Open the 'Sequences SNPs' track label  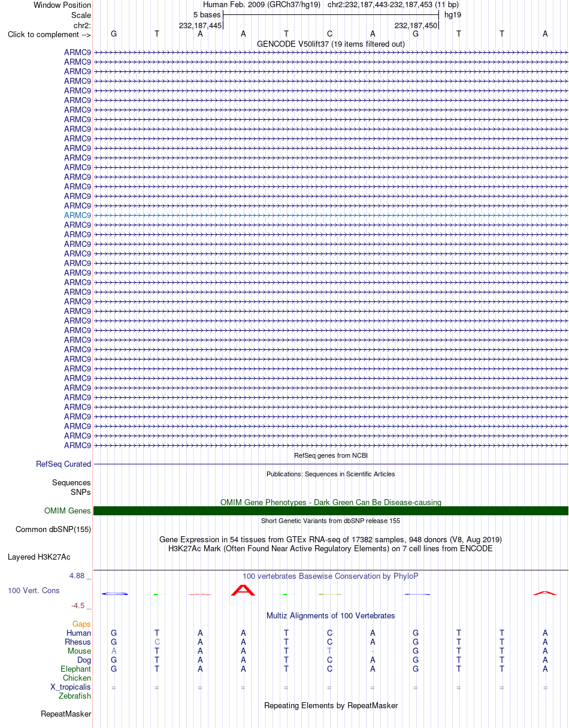71,487
